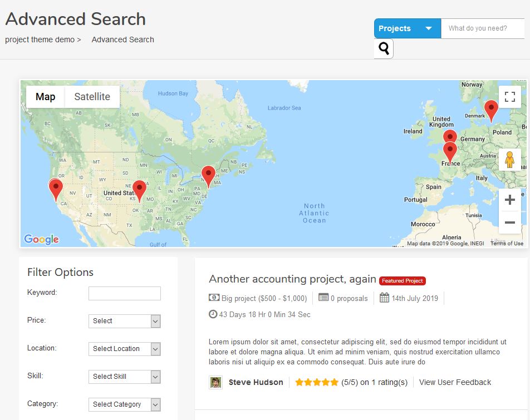Click the 14th July 2019 date text

[x=415, y=299]
